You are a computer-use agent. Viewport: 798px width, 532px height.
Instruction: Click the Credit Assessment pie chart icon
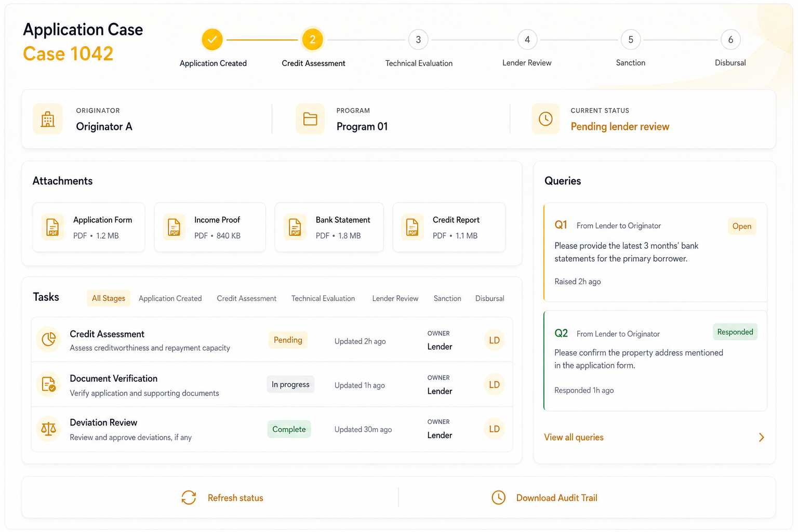[x=49, y=339]
